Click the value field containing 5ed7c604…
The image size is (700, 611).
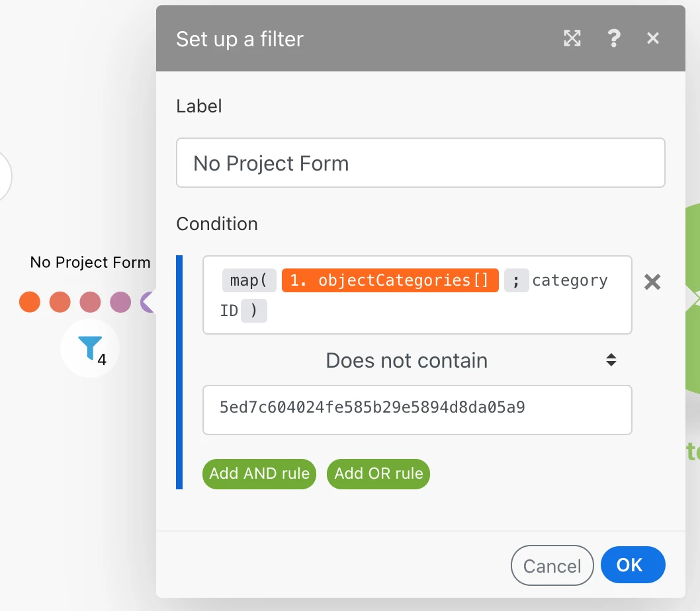point(417,408)
